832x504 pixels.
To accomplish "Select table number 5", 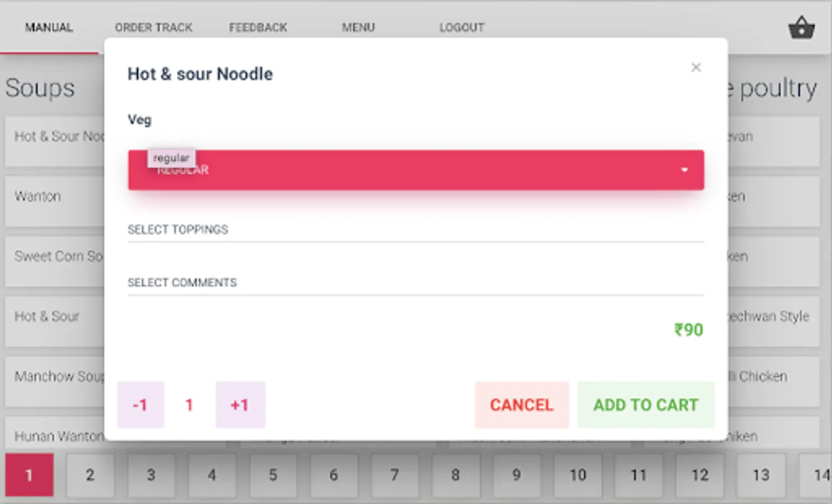I will click(x=273, y=475).
